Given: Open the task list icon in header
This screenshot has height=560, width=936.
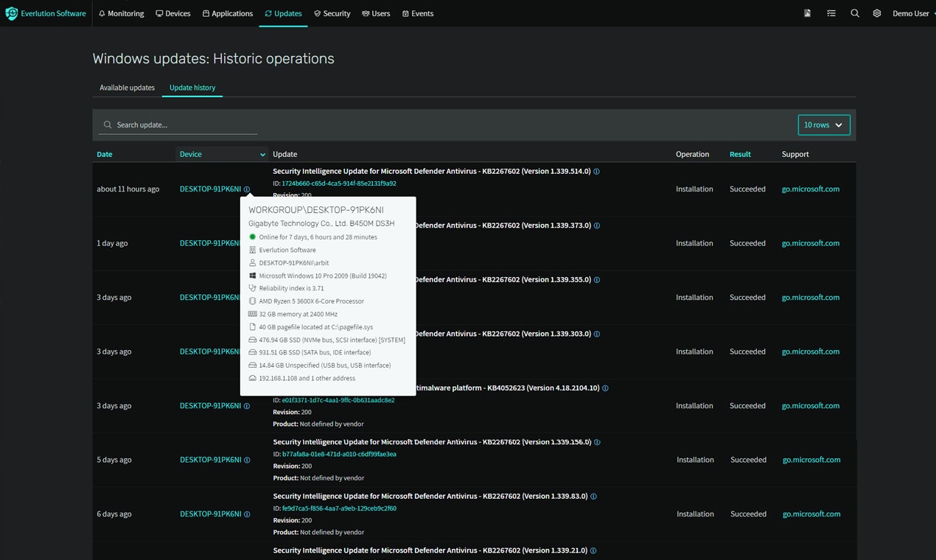Looking at the screenshot, I should (x=831, y=13).
